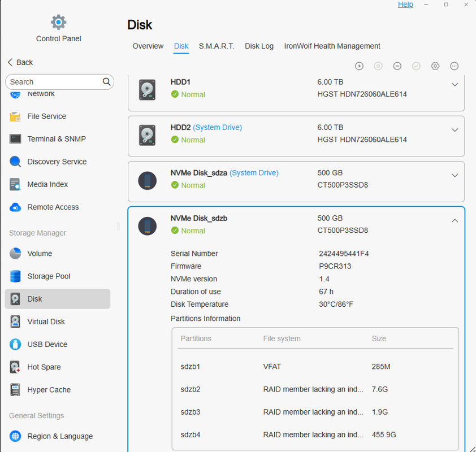
Task: Click the sidebar splitter handle
Action: pos(118,227)
